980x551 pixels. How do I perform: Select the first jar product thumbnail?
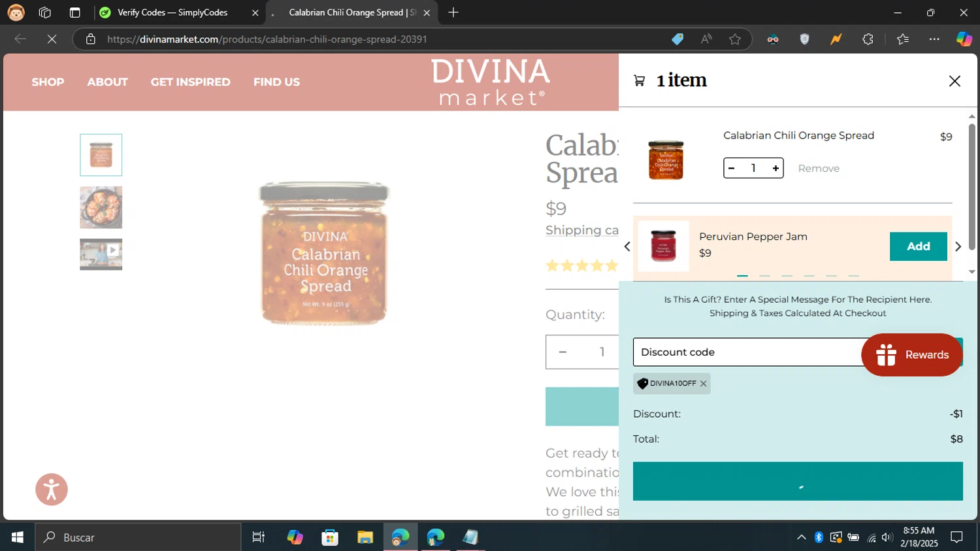101,155
